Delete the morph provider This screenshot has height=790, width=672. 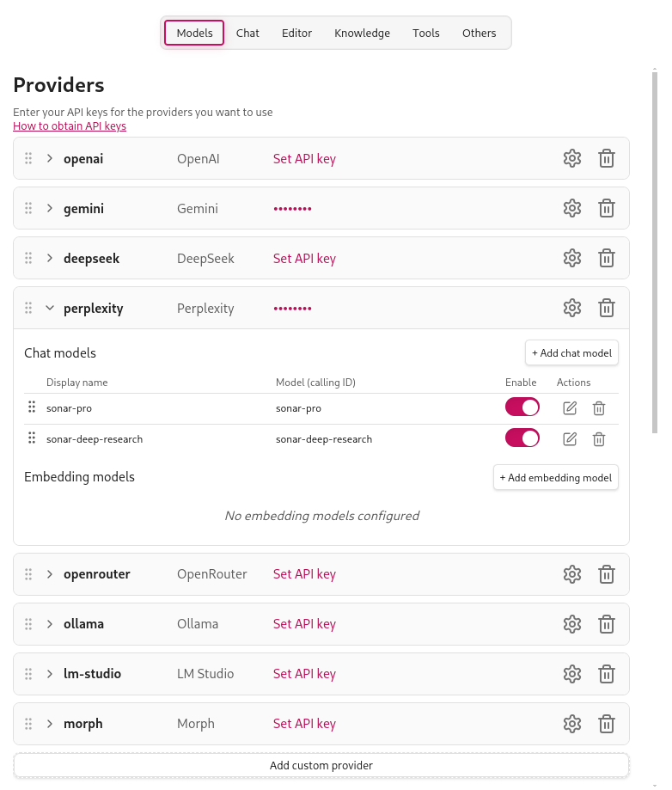click(606, 723)
